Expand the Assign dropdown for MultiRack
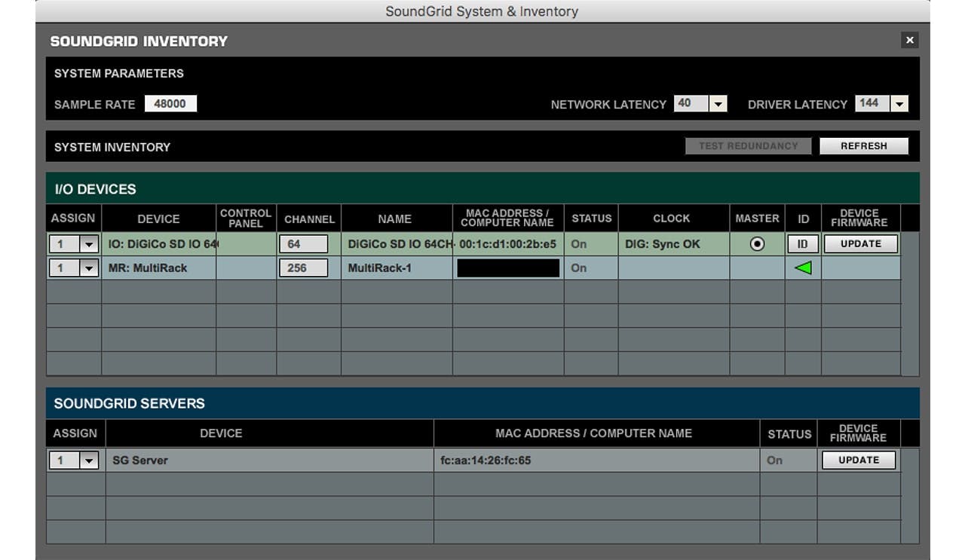 [90, 268]
